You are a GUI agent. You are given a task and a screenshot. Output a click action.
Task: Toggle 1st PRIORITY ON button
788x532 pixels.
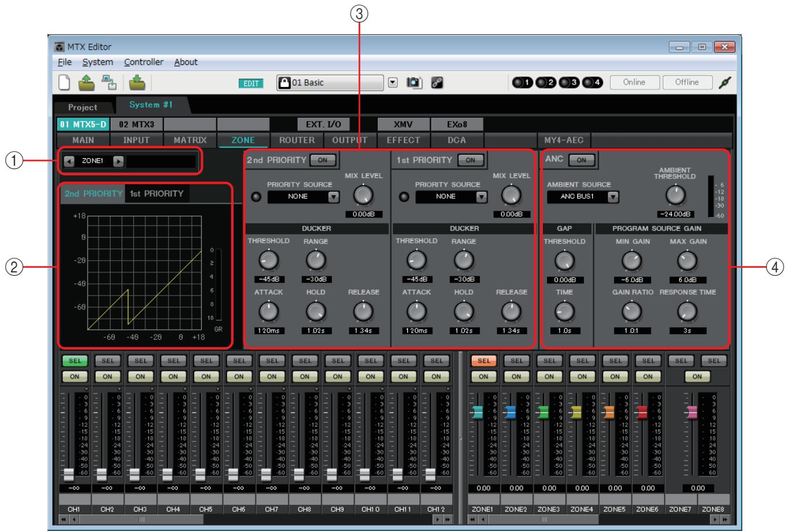(x=470, y=160)
